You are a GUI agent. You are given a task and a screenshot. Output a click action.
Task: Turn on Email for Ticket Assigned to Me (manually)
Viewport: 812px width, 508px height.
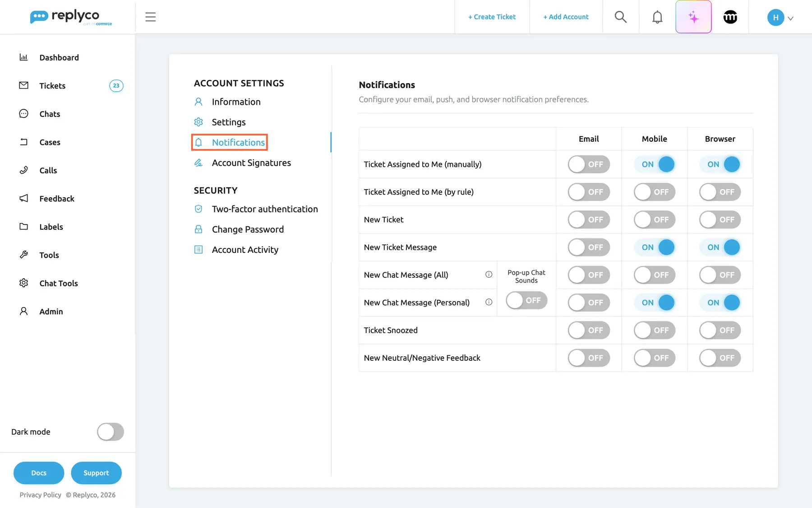pyautogui.click(x=589, y=164)
